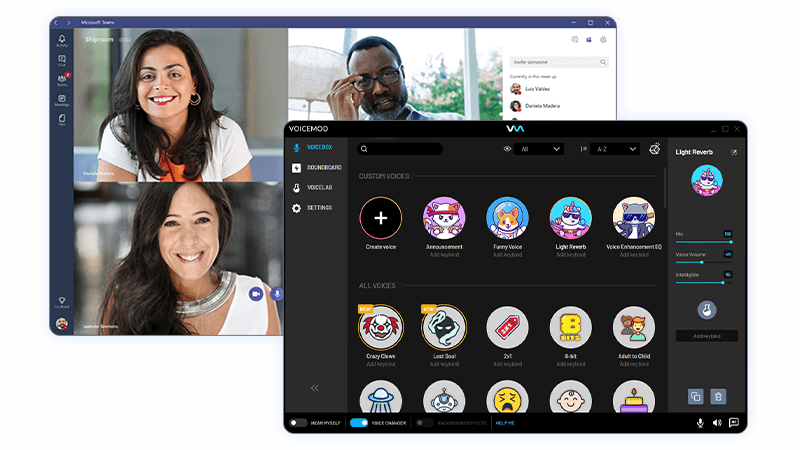Open Meetings in the Teams sidebar

pos(62,100)
